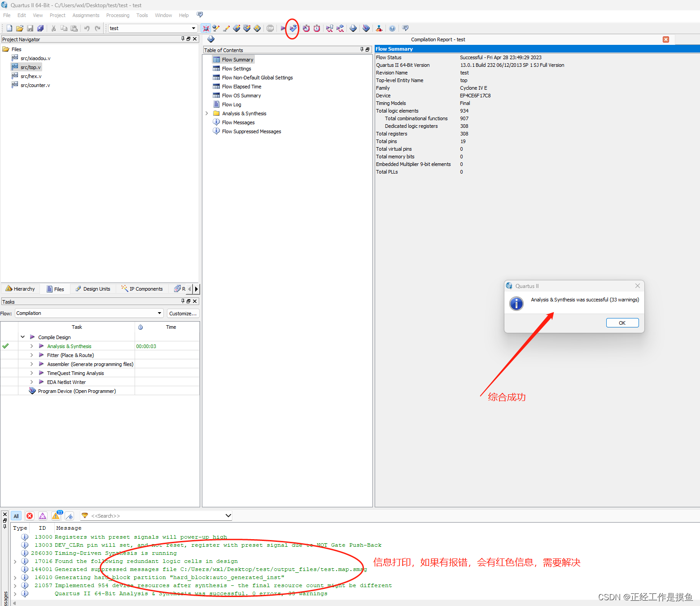Screen dimensions: 700x606
Task: Close the Compilation Report tab
Action: [x=666, y=39]
